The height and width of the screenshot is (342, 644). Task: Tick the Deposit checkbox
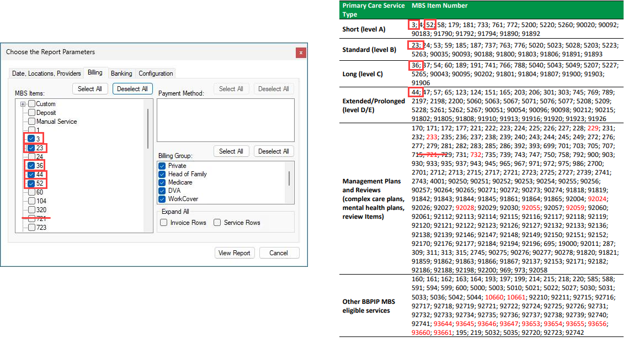(x=32, y=113)
